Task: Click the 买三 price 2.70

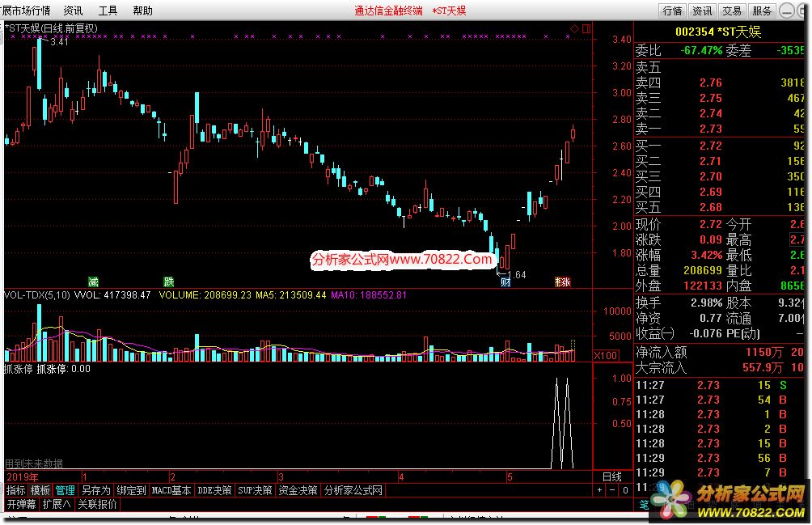Action: tap(710, 177)
